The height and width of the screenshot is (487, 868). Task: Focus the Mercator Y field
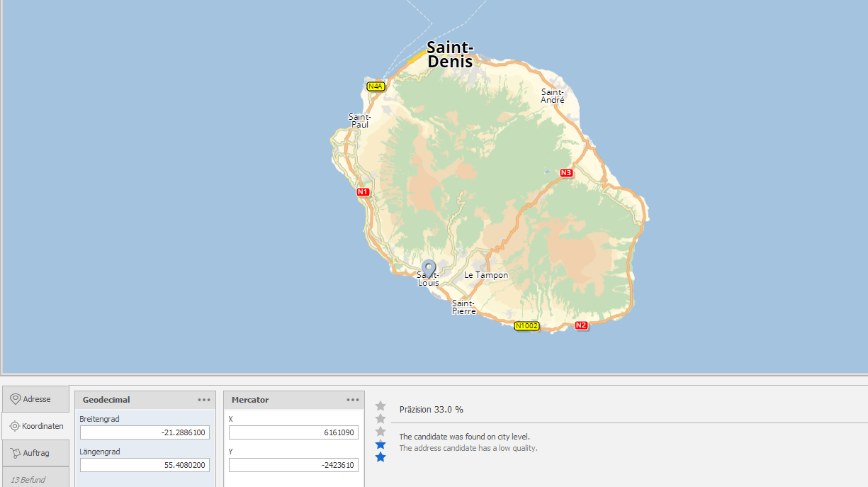coord(293,465)
